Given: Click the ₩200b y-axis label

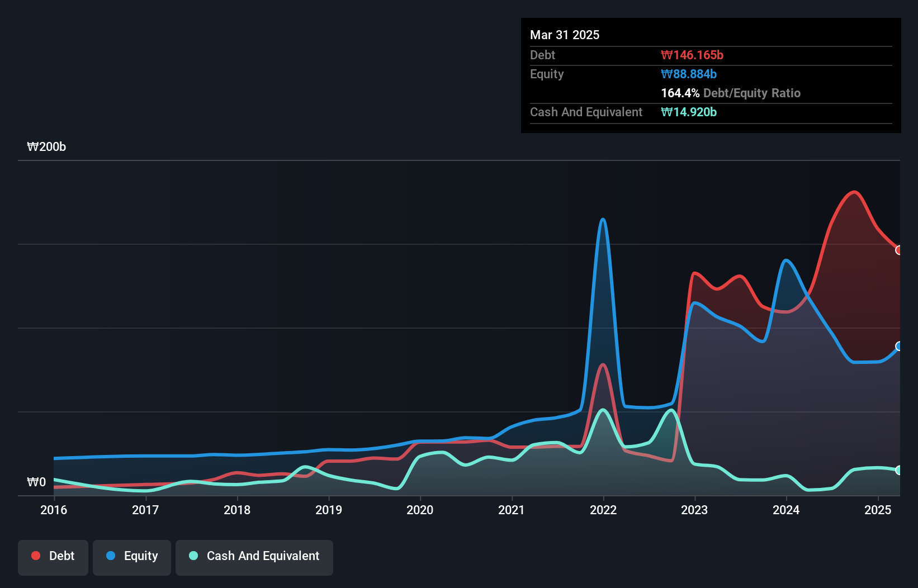Looking at the screenshot, I should tap(46, 146).
